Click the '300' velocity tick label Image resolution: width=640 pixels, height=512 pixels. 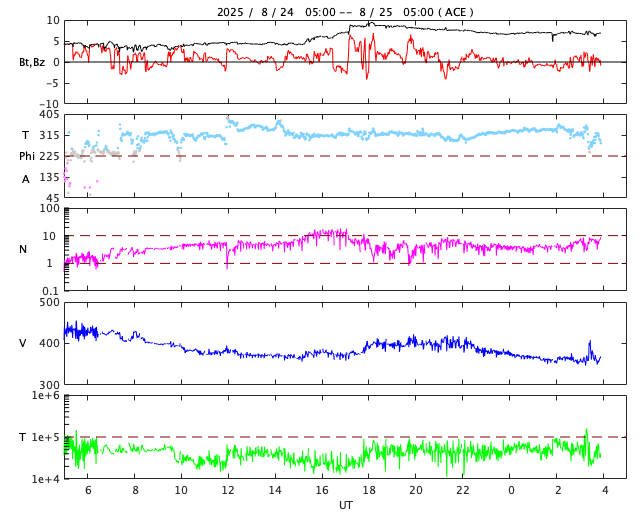pos(49,385)
